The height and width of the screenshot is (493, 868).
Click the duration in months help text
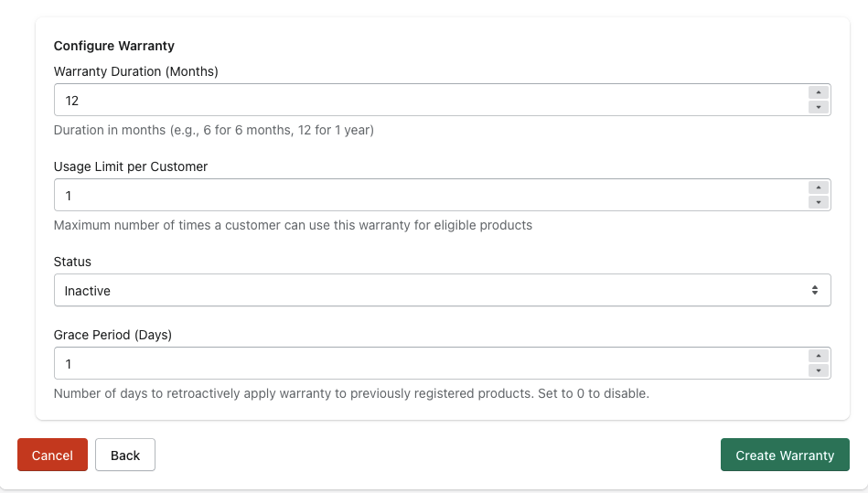tap(213, 130)
